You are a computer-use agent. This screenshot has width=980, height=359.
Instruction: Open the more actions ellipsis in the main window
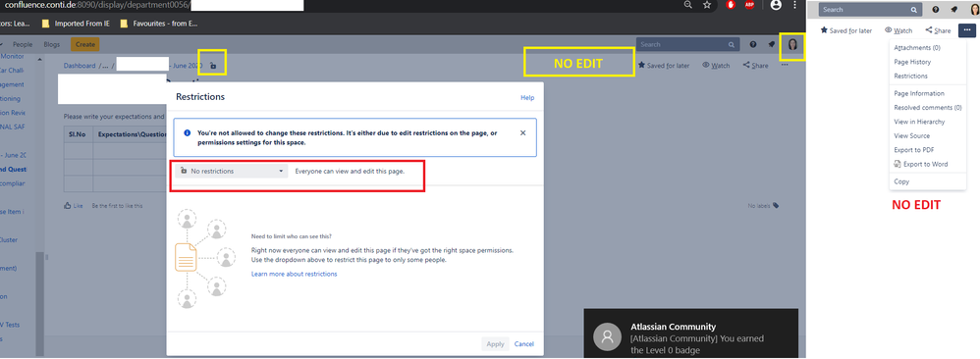point(785,65)
